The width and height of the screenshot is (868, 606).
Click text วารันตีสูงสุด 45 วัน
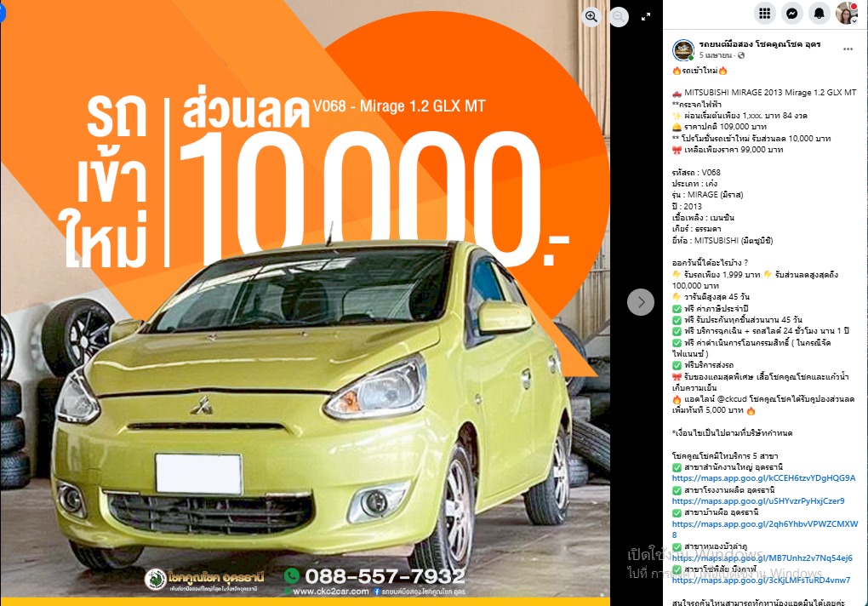click(717, 297)
